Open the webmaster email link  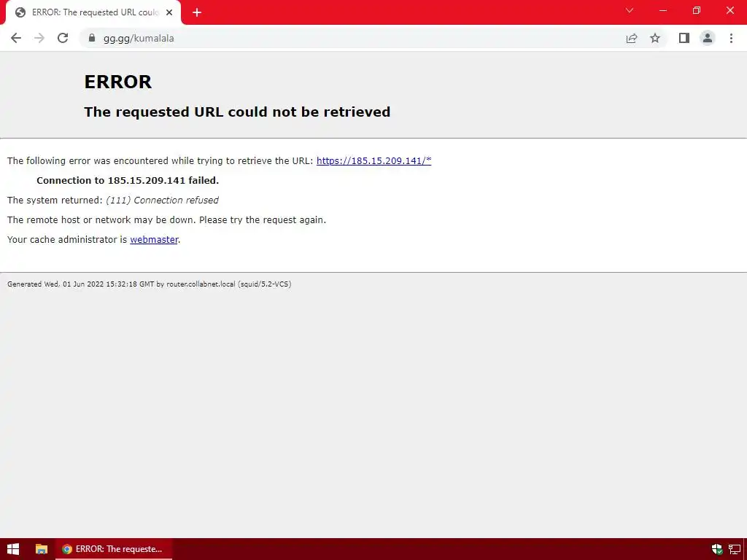pyautogui.click(x=154, y=239)
